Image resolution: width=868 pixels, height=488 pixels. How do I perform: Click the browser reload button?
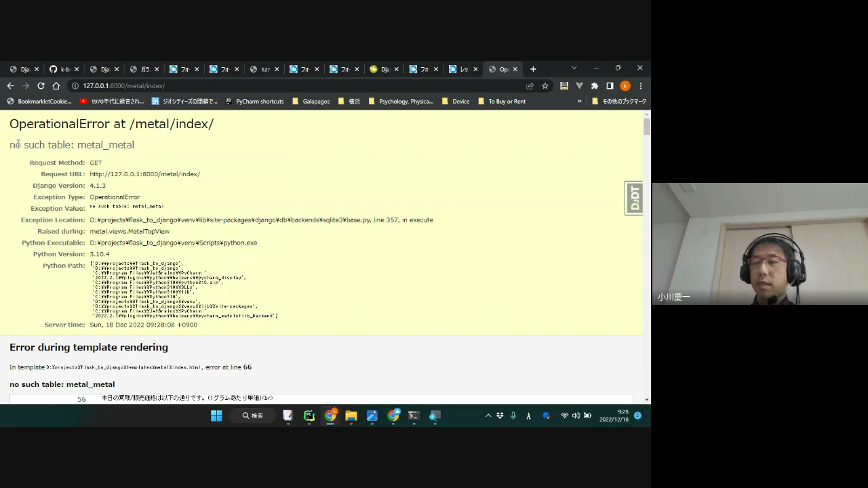41,86
